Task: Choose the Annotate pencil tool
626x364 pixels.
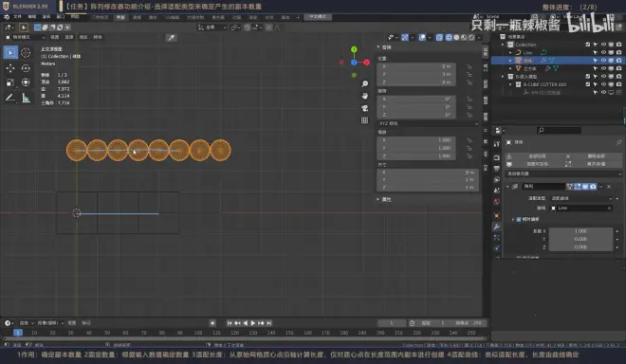Action: click(x=10, y=98)
